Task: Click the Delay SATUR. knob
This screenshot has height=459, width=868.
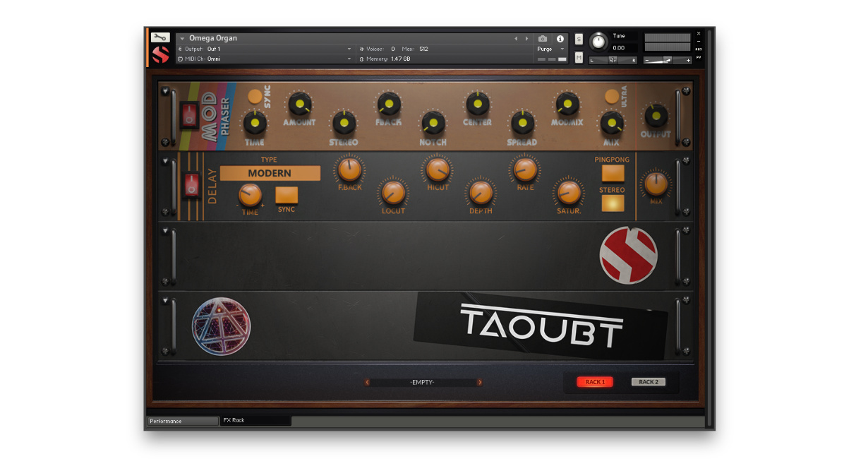Action: tap(569, 192)
